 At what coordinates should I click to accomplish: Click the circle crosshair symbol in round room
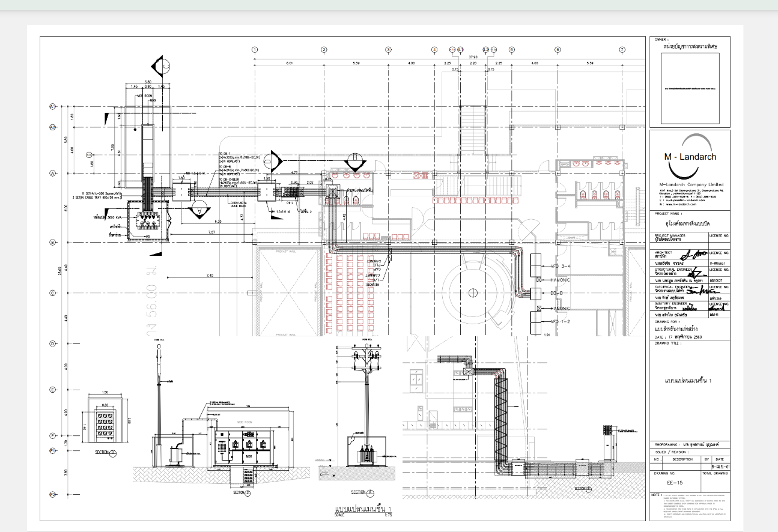point(473,293)
